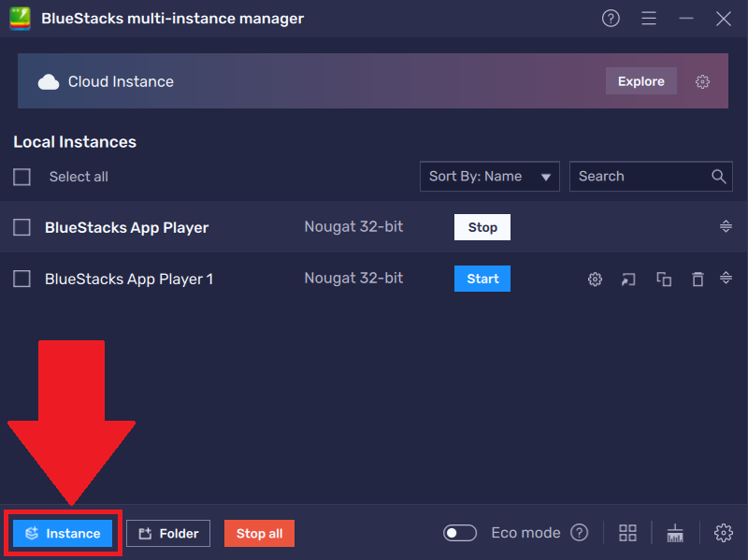The image size is (748, 560).
Task: Open the help question-mark icon in title bar
Action: tap(611, 19)
